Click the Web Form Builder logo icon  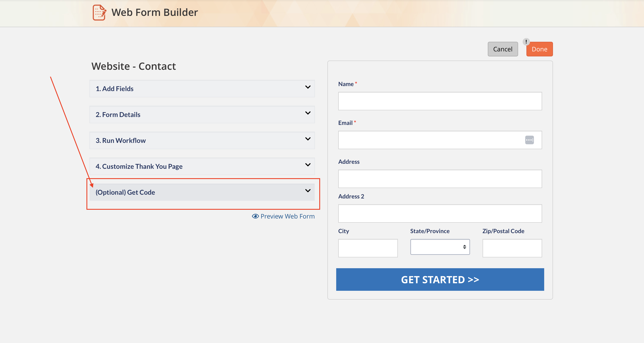(99, 13)
